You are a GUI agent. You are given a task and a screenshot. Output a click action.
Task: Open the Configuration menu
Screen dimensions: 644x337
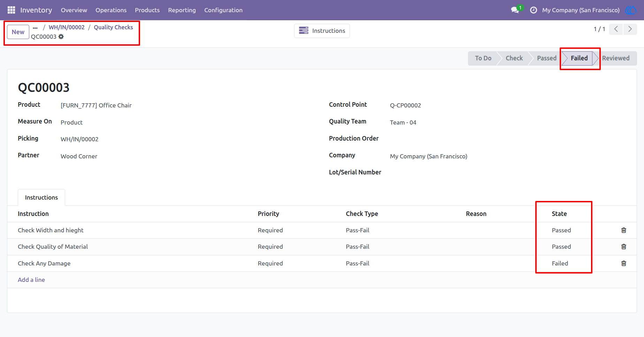pos(223,10)
